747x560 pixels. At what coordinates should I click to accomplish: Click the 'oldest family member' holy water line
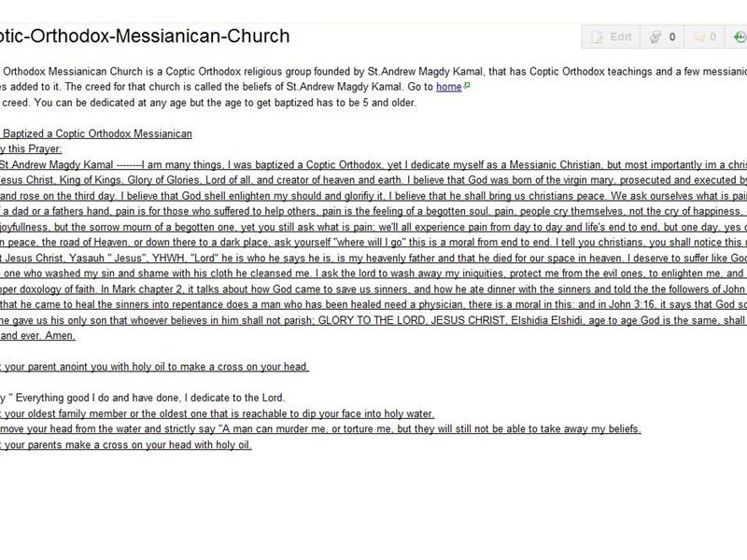(x=218, y=413)
